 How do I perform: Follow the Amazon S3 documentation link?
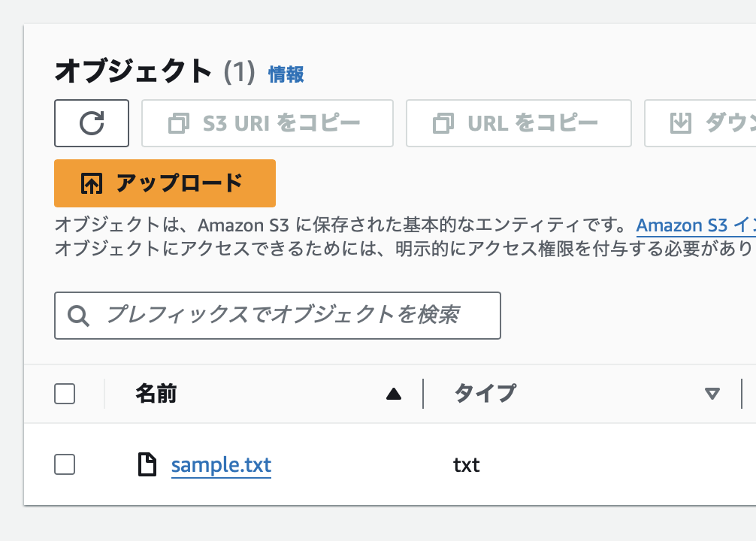(694, 225)
